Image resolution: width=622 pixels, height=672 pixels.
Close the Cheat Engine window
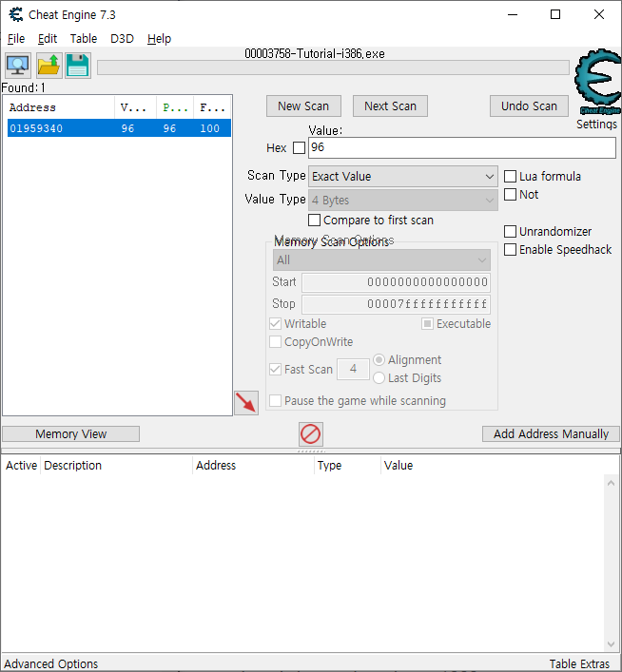pos(599,14)
